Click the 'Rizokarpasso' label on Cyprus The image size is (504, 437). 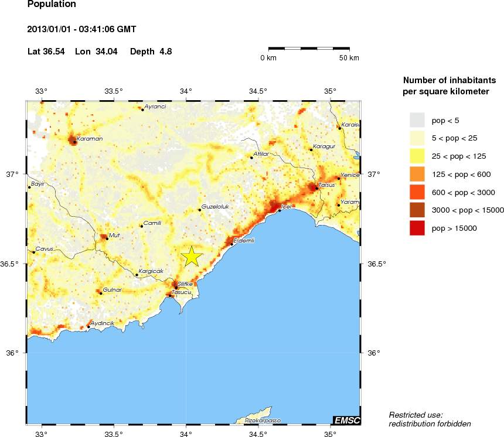pyautogui.click(x=263, y=420)
